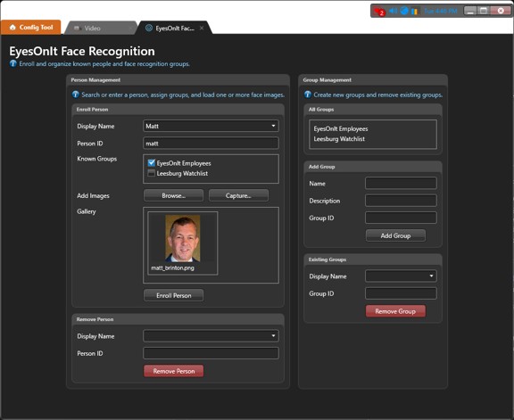Screen dimensions: 514x420
Task: Uncheck the EyesOnIt Employees checkbox
Action: coord(151,163)
